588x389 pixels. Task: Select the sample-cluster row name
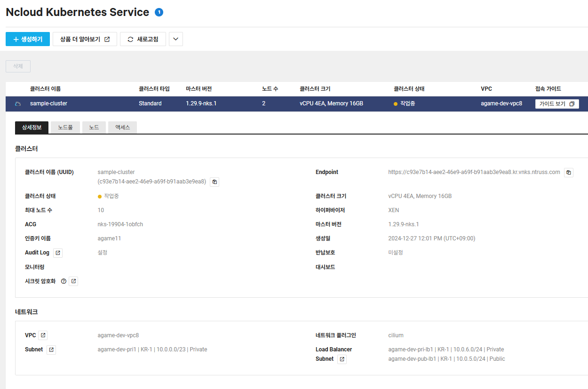pyautogui.click(x=48, y=103)
